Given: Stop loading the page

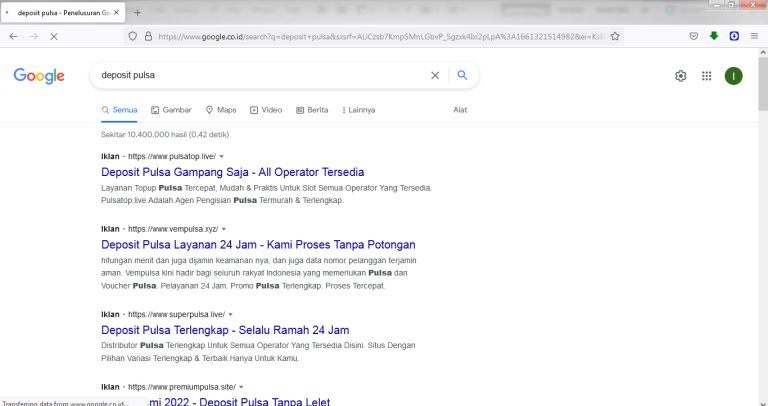Looking at the screenshot, I should tap(53, 36).
